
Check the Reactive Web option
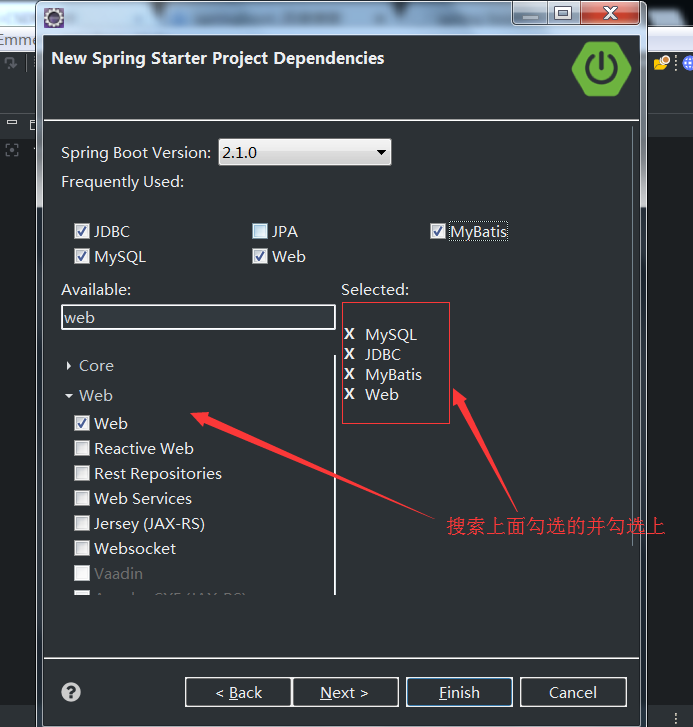[x=82, y=448]
